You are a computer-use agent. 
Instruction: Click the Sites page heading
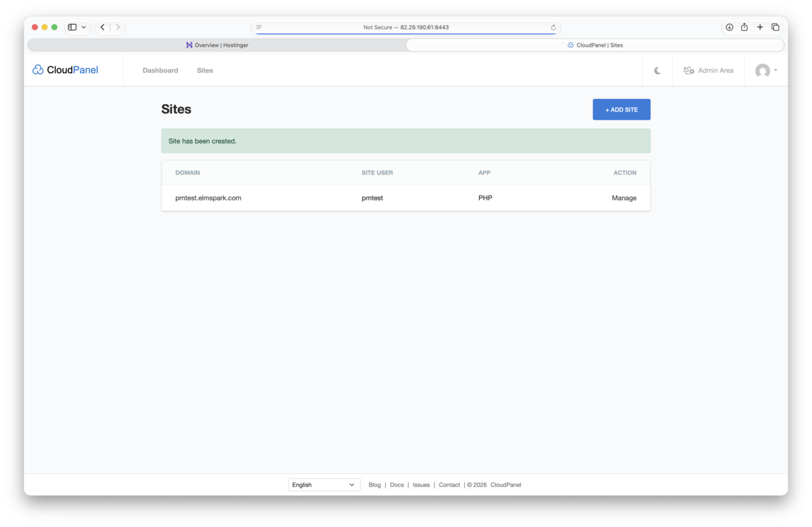[x=176, y=110]
